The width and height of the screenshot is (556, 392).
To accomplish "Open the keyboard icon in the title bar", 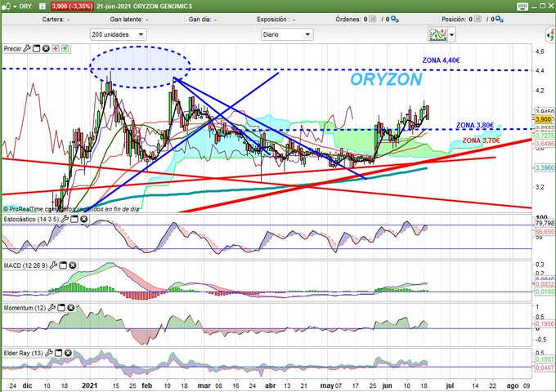I will (522, 7).
